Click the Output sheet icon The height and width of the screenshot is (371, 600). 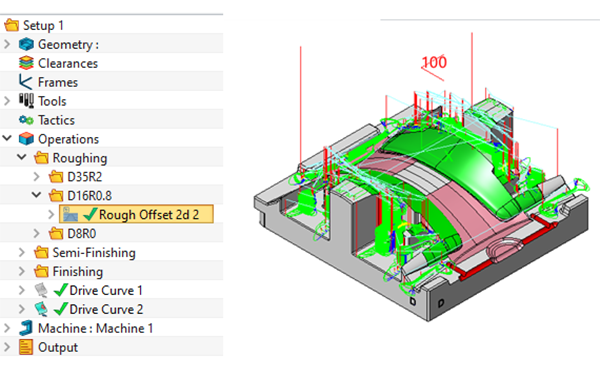[x=26, y=347]
